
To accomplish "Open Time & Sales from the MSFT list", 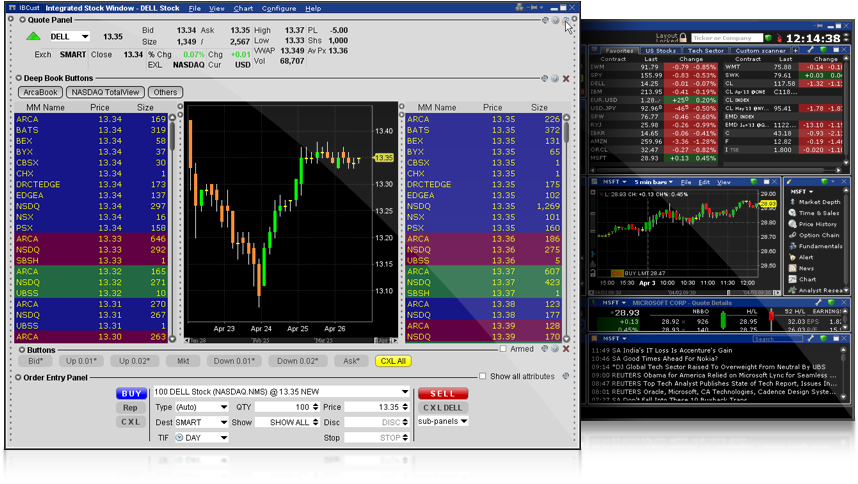I will click(x=791, y=213).
